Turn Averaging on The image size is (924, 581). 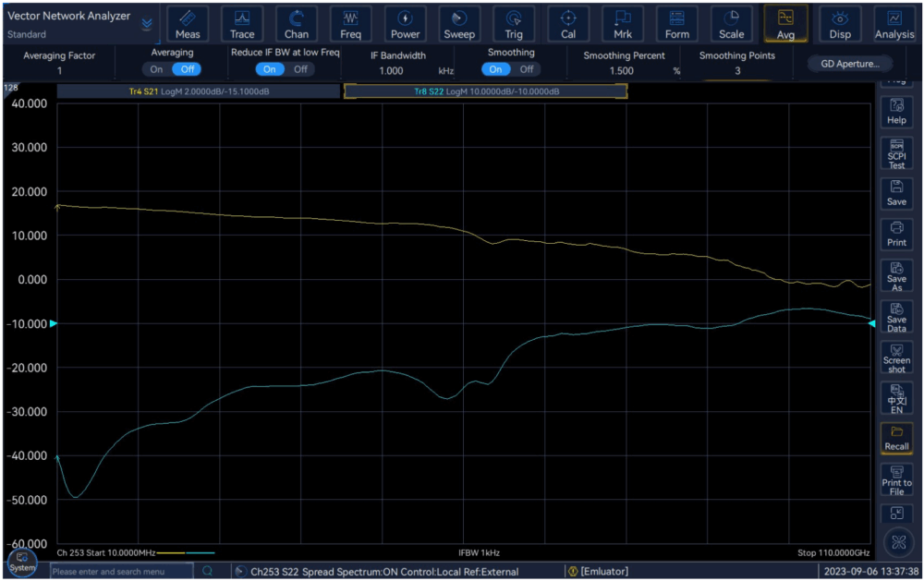(x=157, y=69)
